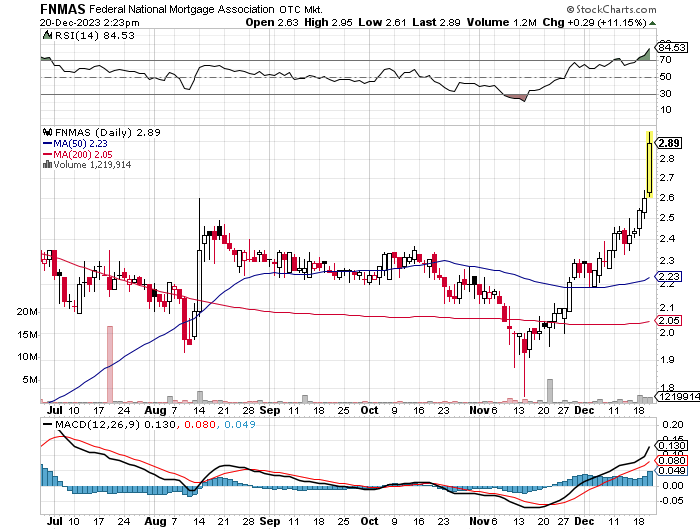Click the 'Open 2.63' value
This screenshot has width=700, height=530.
point(272,22)
